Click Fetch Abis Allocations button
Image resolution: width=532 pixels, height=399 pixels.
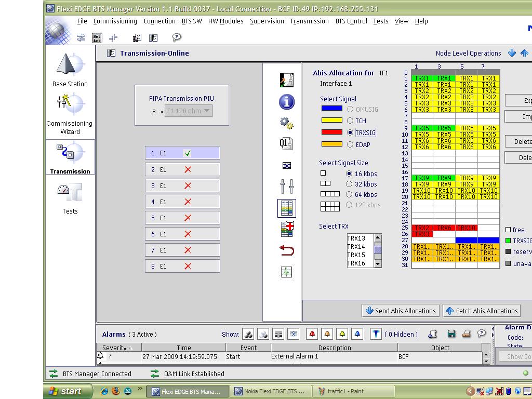click(482, 311)
